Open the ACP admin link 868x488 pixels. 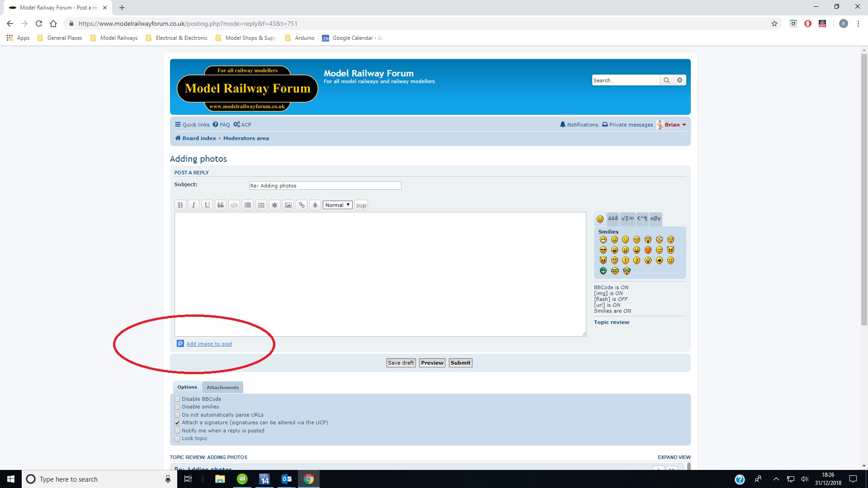coord(242,125)
